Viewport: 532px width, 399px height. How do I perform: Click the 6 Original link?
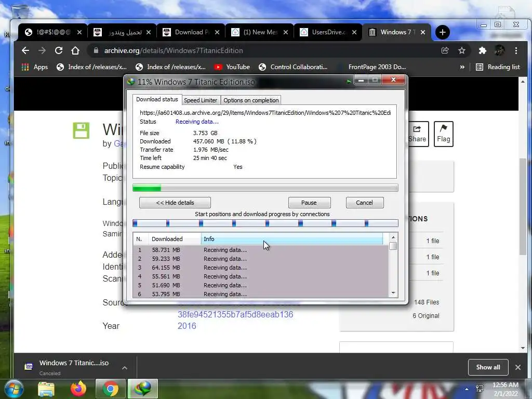coord(426,316)
